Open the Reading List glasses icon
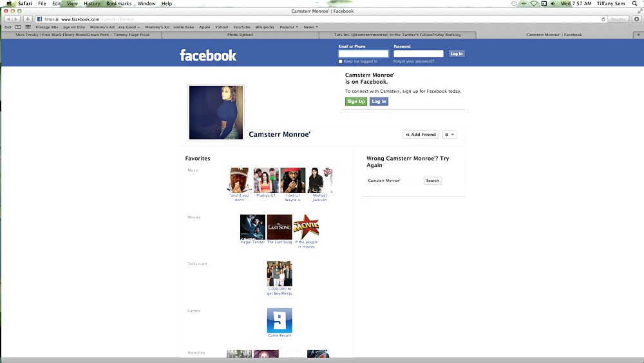Image resolution: width=644 pixels, height=363 pixels. click(x=8, y=27)
